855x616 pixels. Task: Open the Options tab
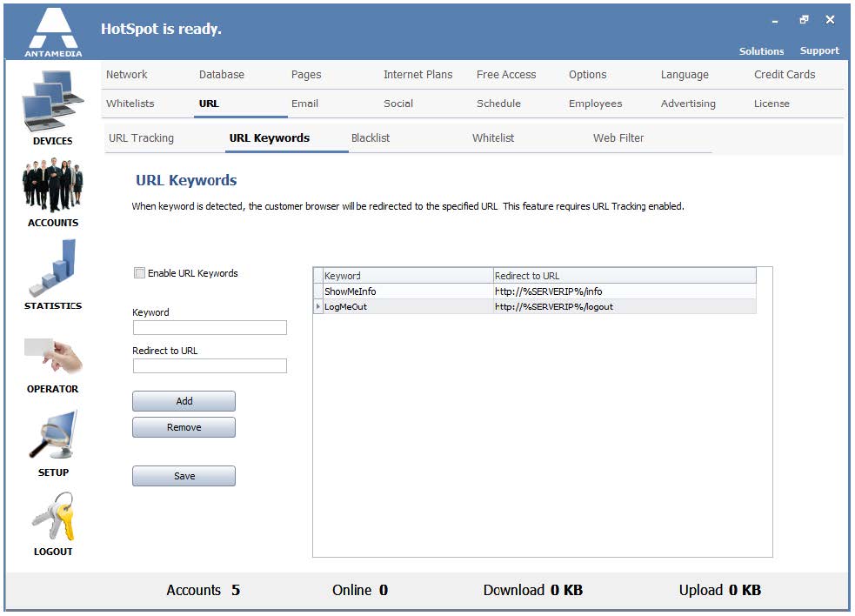tap(587, 75)
